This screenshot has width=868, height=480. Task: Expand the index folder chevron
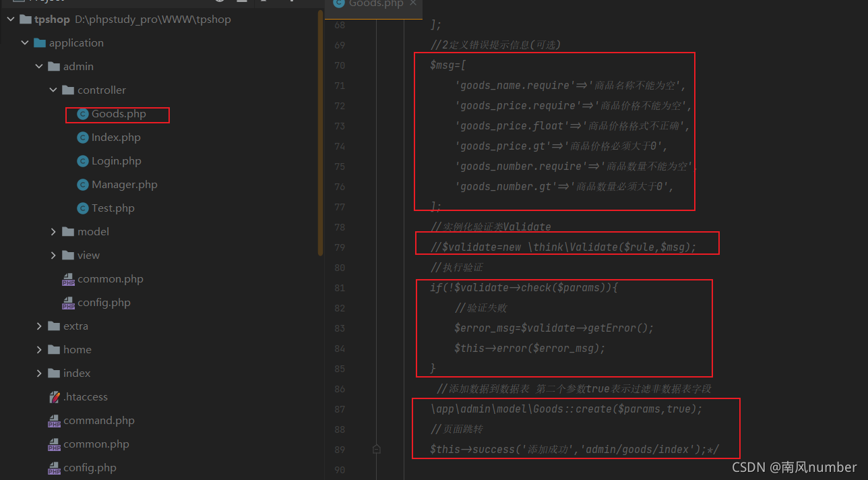click(39, 373)
